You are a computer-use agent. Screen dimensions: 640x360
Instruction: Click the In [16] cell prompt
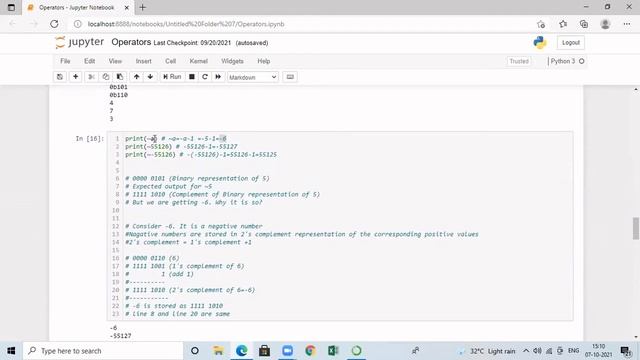[90, 139]
